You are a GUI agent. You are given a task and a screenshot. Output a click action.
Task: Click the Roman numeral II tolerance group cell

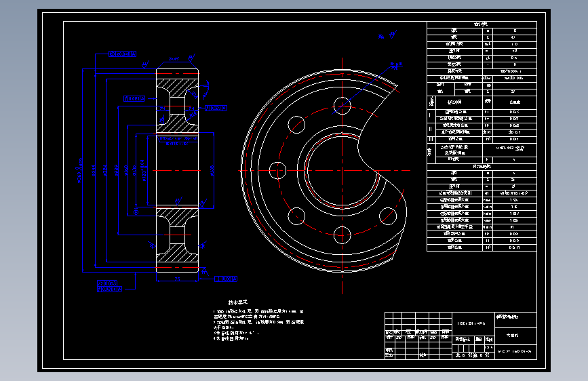(431, 129)
